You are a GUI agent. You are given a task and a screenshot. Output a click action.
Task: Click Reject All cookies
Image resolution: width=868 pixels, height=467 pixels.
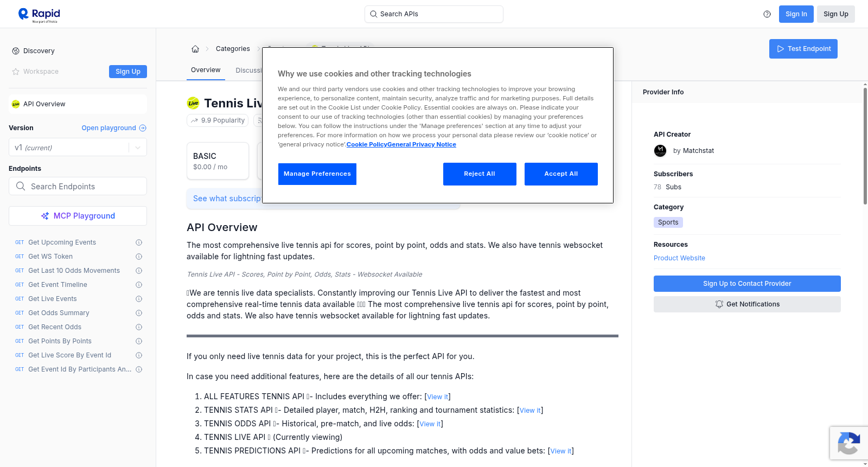480,174
